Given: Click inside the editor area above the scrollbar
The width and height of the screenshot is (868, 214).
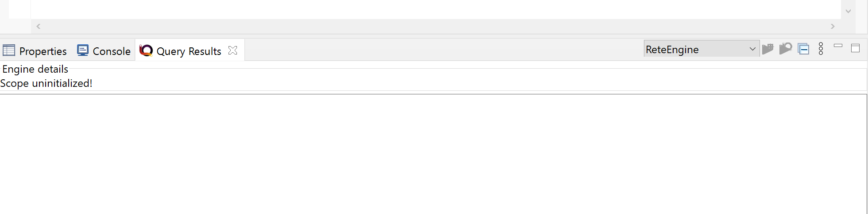Looking at the screenshot, I should 435,9.
